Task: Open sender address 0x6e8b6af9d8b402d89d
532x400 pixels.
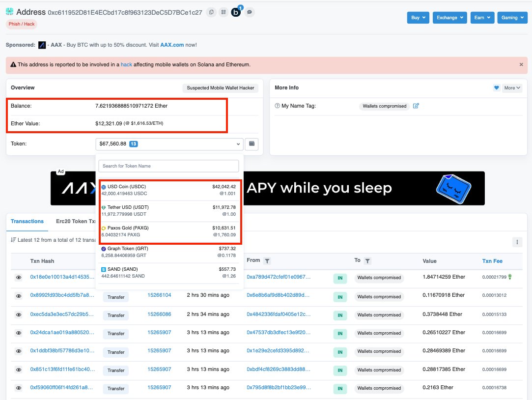Action: (278, 295)
